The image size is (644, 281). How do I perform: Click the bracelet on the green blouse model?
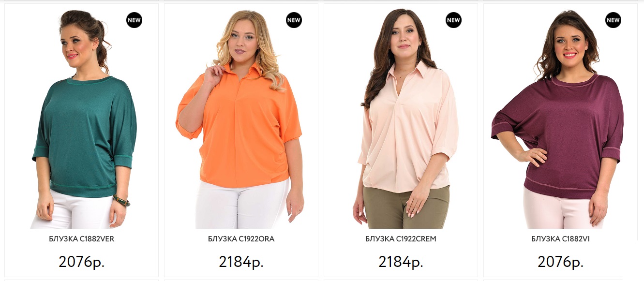tap(121, 200)
